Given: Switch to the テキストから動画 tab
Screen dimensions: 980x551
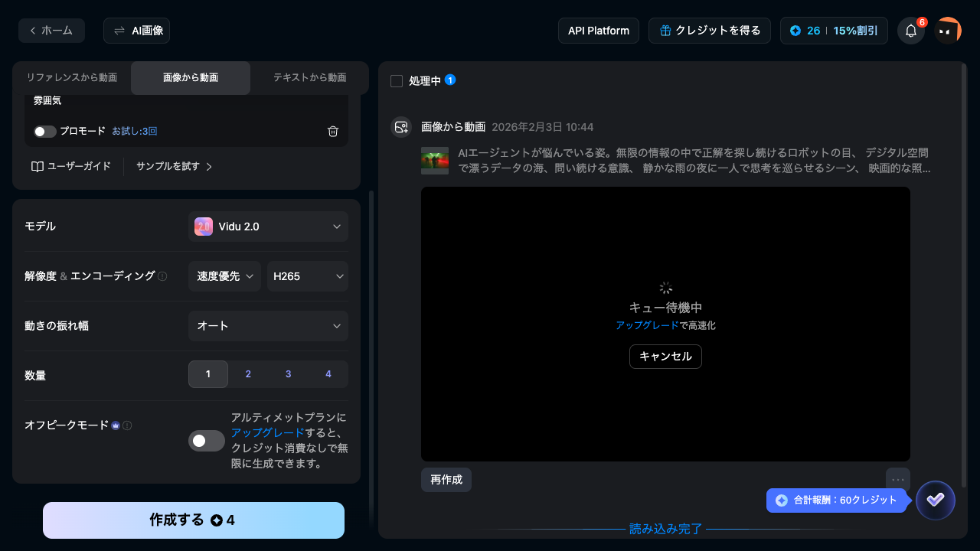Looking at the screenshot, I should click(x=309, y=77).
